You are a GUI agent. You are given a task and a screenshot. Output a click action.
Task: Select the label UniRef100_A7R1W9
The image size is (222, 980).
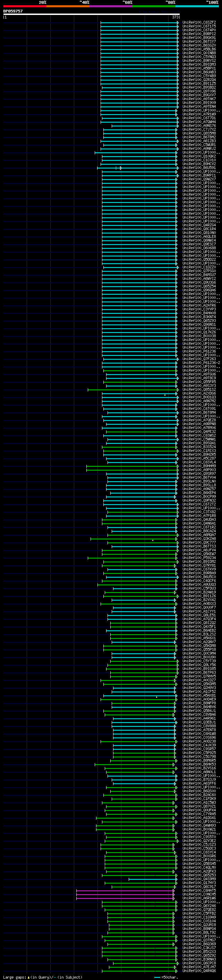tap(199, 114)
